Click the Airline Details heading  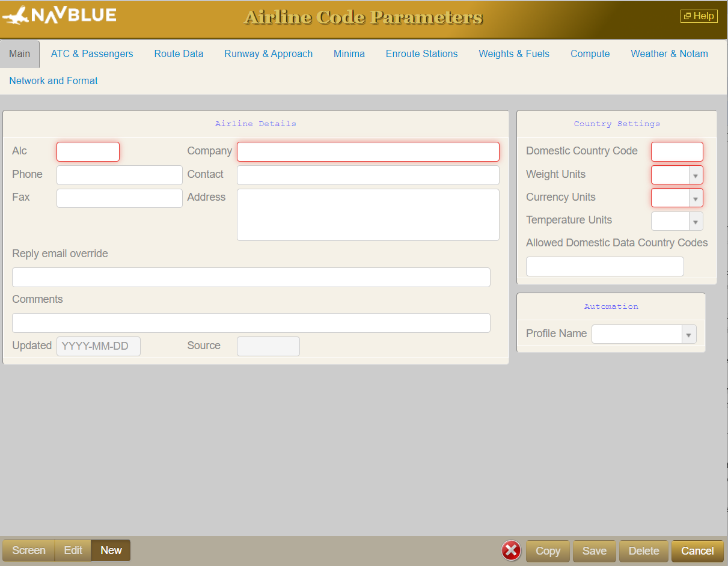coord(255,124)
